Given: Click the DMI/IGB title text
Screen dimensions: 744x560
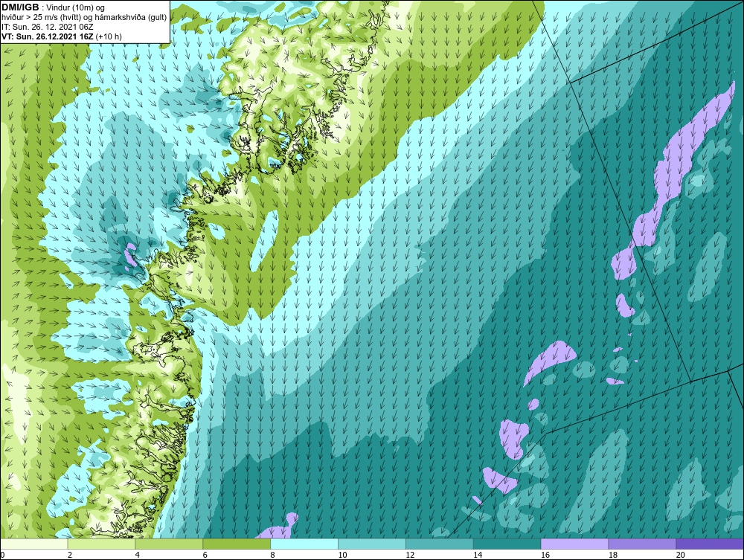Looking at the screenshot, I should [20, 7].
